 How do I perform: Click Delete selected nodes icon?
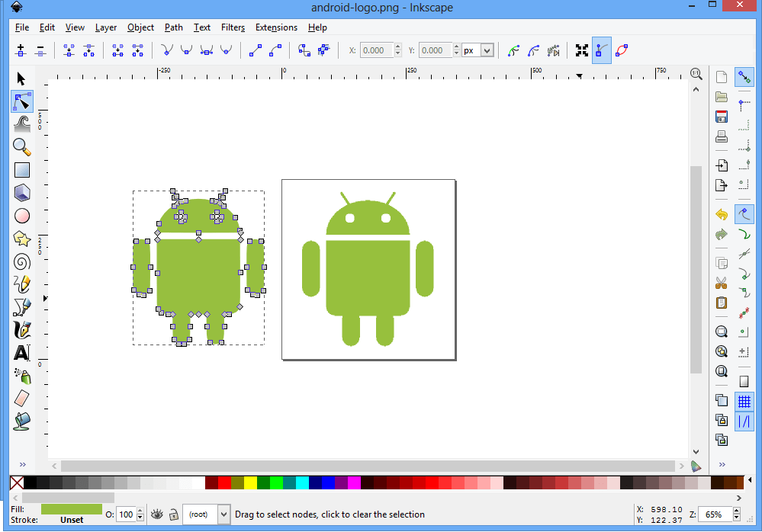click(x=40, y=50)
